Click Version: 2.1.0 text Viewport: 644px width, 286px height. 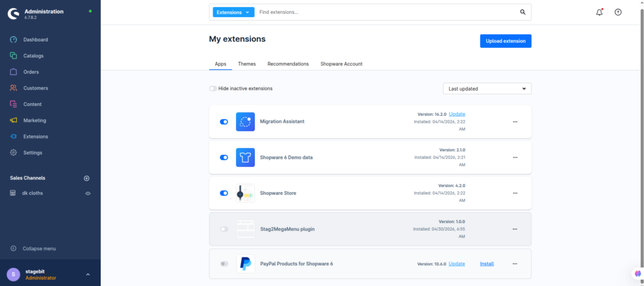(x=452, y=150)
